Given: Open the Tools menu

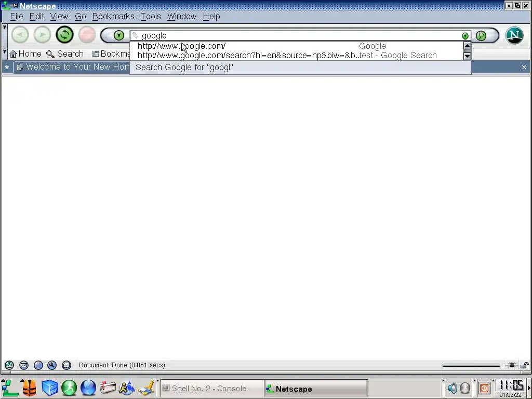Looking at the screenshot, I should [x=151, y=16].
